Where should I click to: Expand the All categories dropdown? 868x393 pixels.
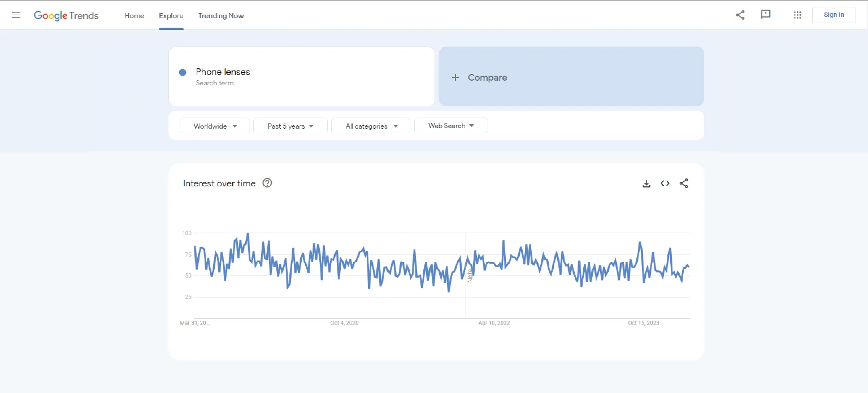pos(372,126)
